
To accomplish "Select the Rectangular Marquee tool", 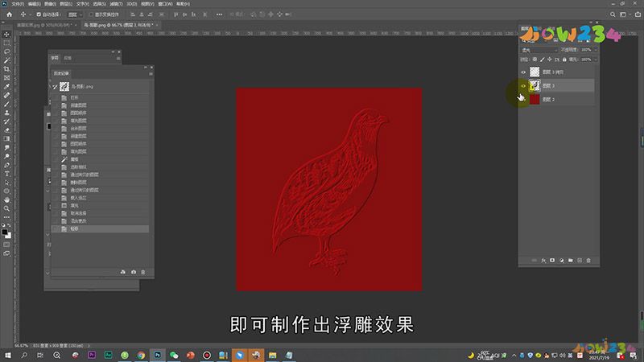I will point(6,43).
